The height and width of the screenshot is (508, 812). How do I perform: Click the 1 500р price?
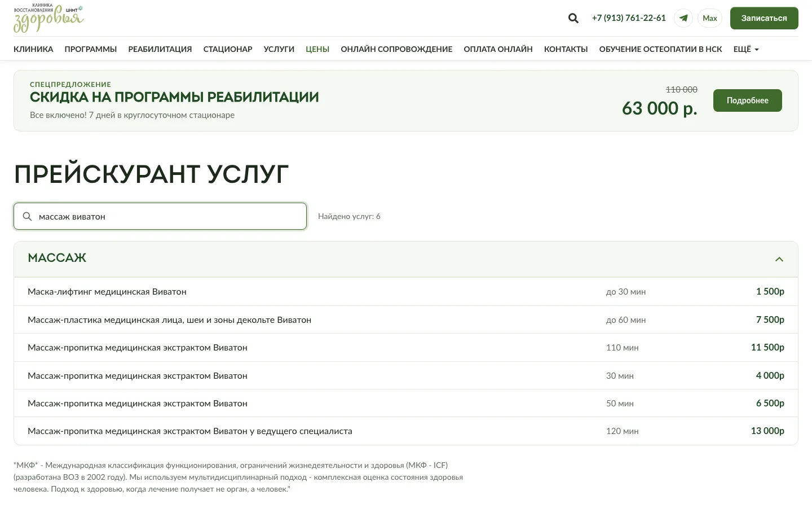(770, 292)
